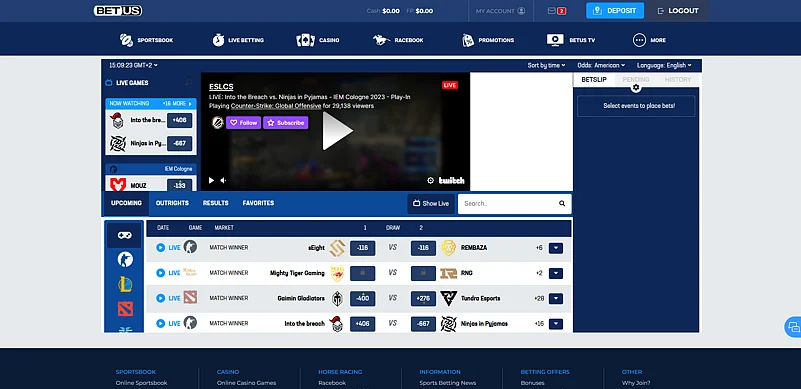Screen dimensions: 801x389
Task: Select Dota 2 game filter icon
Action: pos(125,308)
